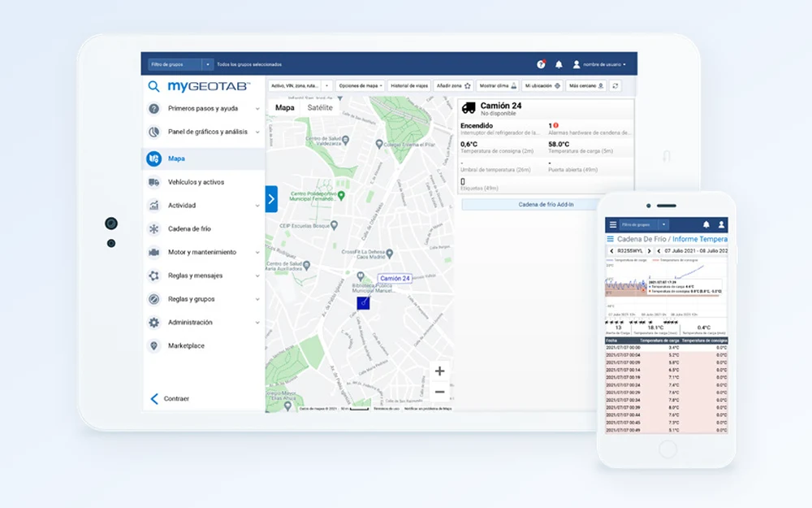The image size is (812, 508).
Task: Zoom out with the map minus button
Action: point(439,392)
